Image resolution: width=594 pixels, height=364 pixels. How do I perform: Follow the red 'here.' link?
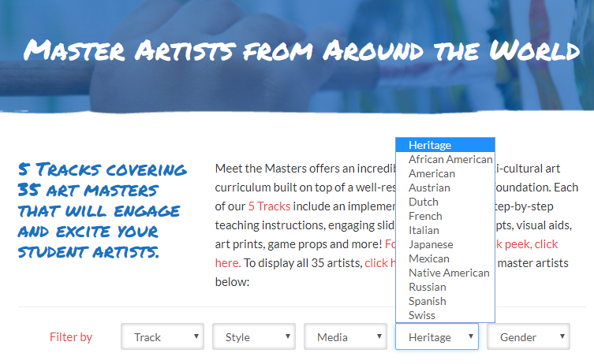point(228,263)
